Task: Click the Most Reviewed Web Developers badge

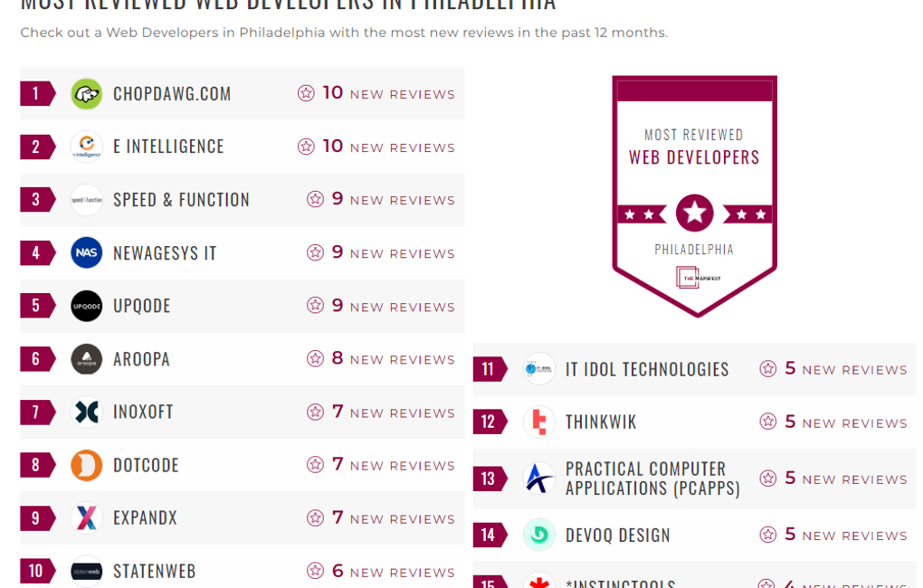Action: click(694, 195)
